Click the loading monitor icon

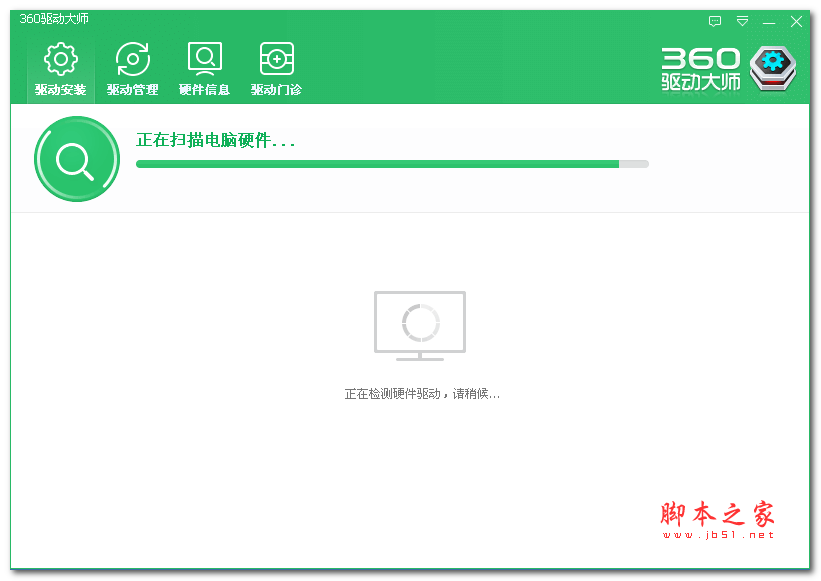pyautogui.click(x=420, y=326)
